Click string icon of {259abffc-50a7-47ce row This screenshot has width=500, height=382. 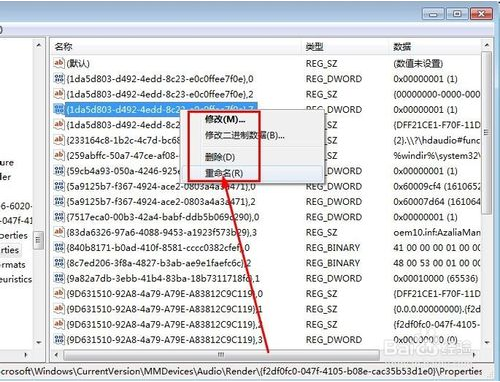coord(59,155)
